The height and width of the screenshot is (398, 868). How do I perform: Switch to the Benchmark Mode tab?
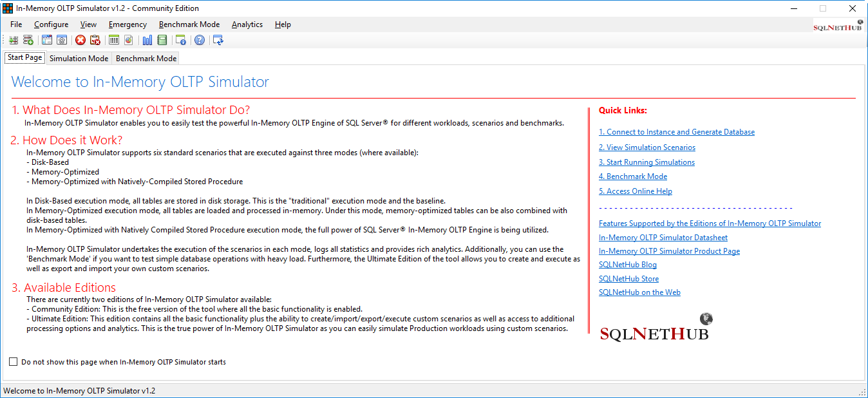pos(146,58)
